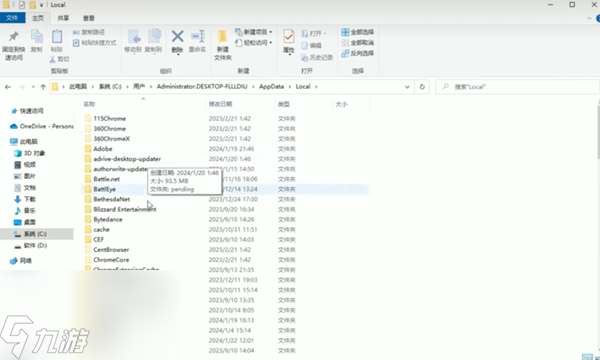Click the Pin to Quick access icon
Viewport: 600px width, 360px height.
(13, 37)
